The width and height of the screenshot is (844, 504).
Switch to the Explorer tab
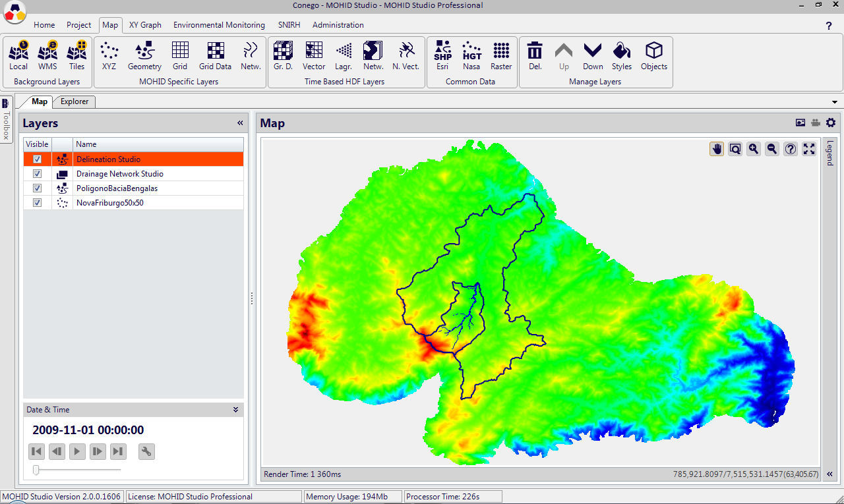(x=75, y=101)
